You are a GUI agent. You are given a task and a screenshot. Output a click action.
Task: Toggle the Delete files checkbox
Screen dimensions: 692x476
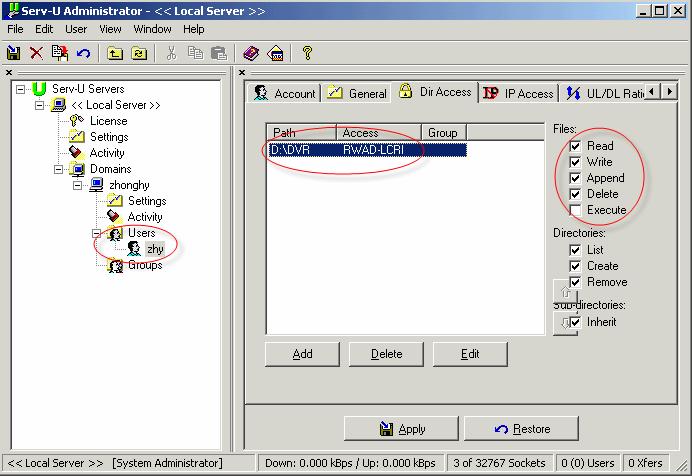pyautogui.click(x=575, y=194)
